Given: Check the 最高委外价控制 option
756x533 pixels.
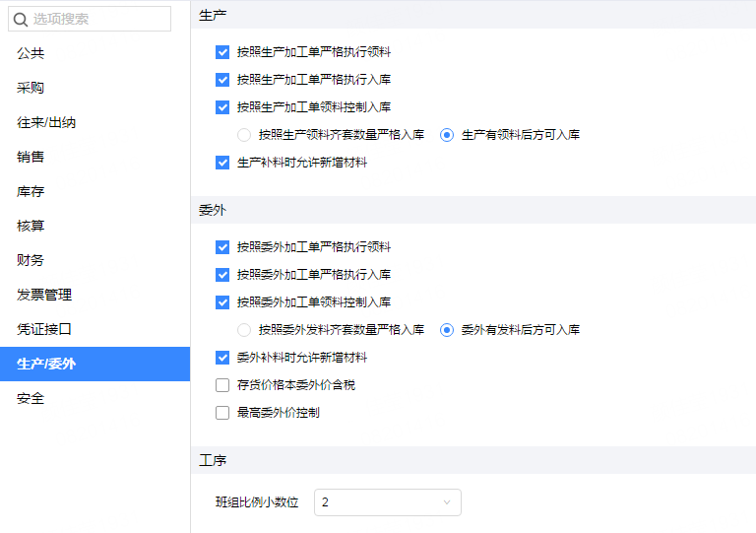Looking at the screenshot, I should (x=222, y=413).
